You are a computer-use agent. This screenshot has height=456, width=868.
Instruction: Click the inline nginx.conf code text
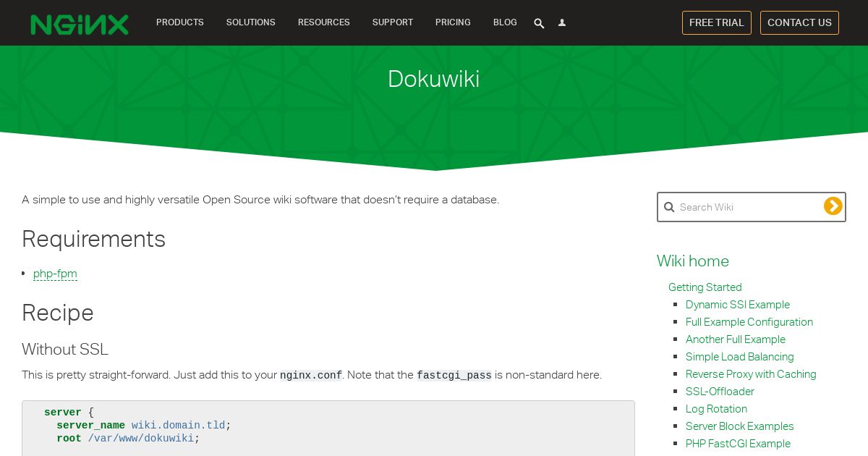[311, 376]
